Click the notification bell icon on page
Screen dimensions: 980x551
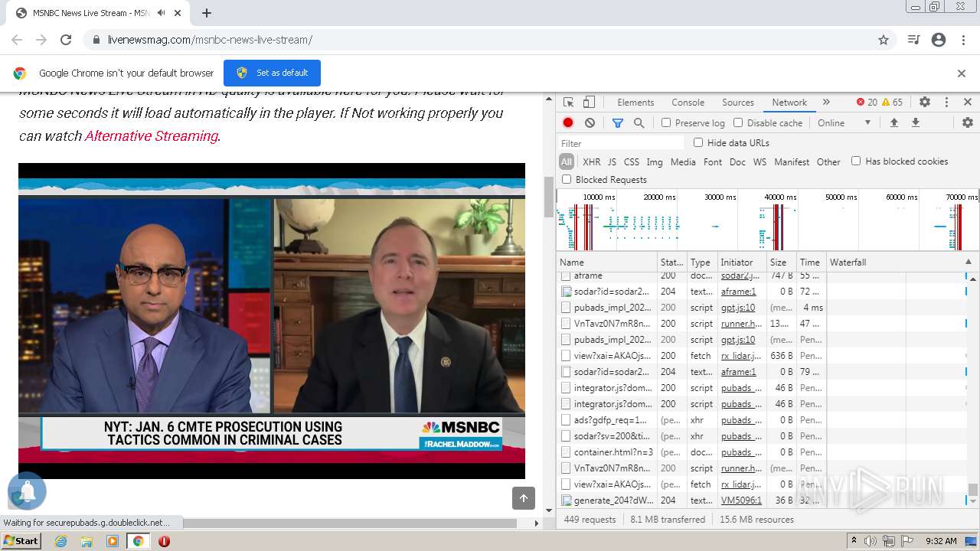tap(27, 492)
